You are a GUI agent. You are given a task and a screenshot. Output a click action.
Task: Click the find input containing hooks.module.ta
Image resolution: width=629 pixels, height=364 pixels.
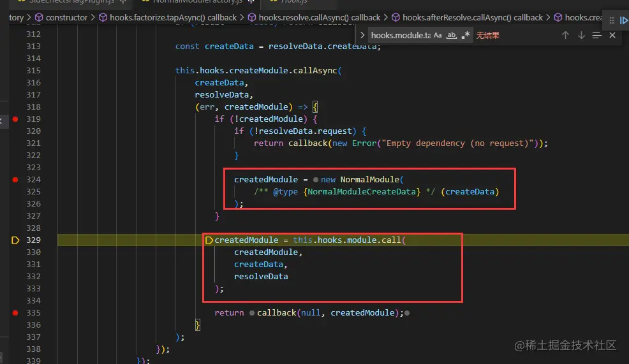tap(401, 35)
